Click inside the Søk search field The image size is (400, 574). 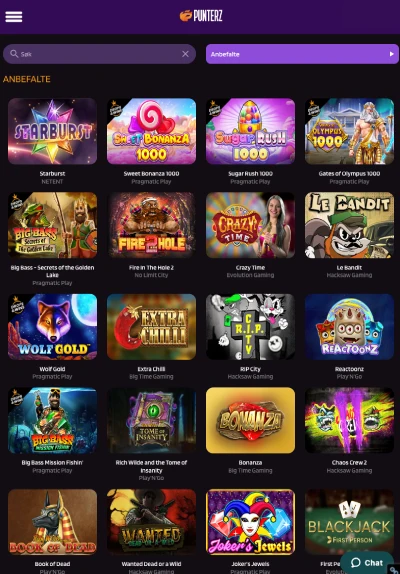[x=99, y=54]
